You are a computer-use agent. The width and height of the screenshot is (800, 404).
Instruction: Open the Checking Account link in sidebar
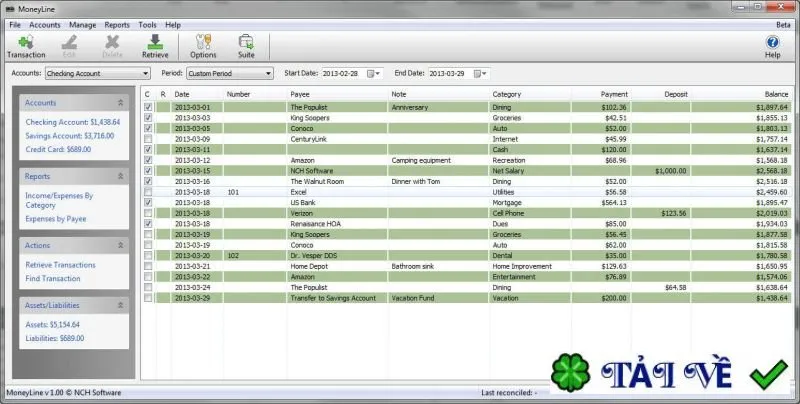pyautogui.click(x=73, y=122)
